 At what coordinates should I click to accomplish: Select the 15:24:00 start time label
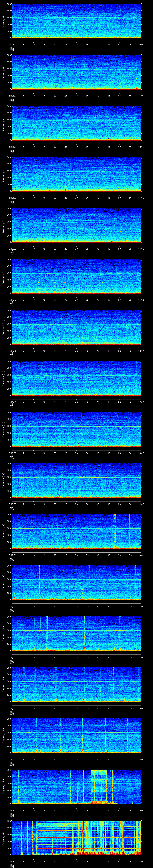point(12,810)
